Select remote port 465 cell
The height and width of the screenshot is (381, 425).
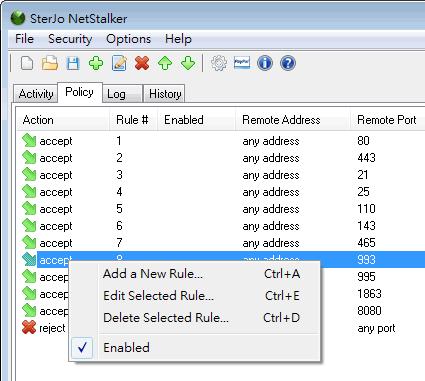click(x=366, y=243)
